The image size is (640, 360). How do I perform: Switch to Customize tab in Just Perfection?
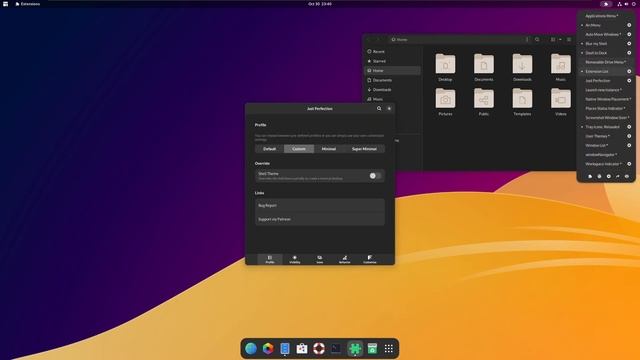370,259
